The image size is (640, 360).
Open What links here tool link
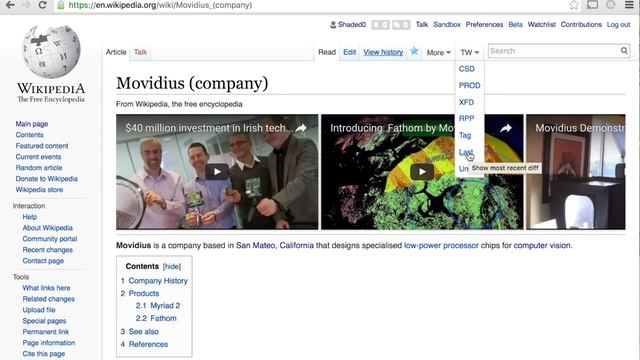click(x=46, y=288)
